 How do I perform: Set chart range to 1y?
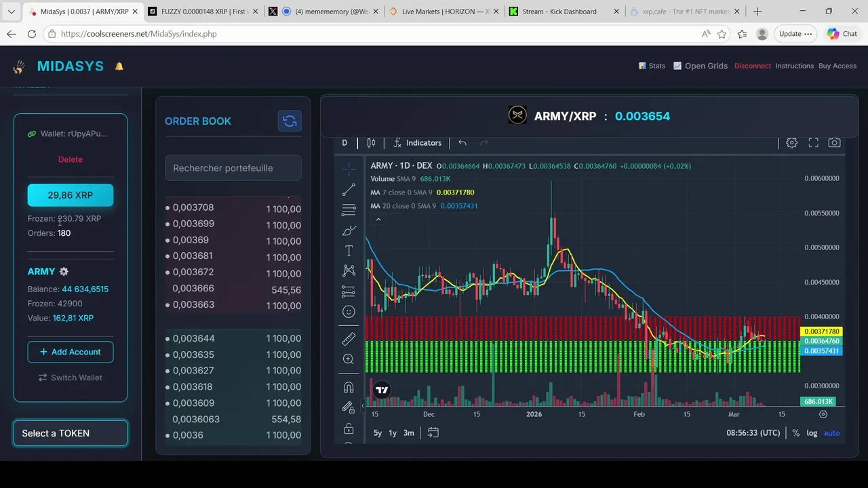click(393, 433)
